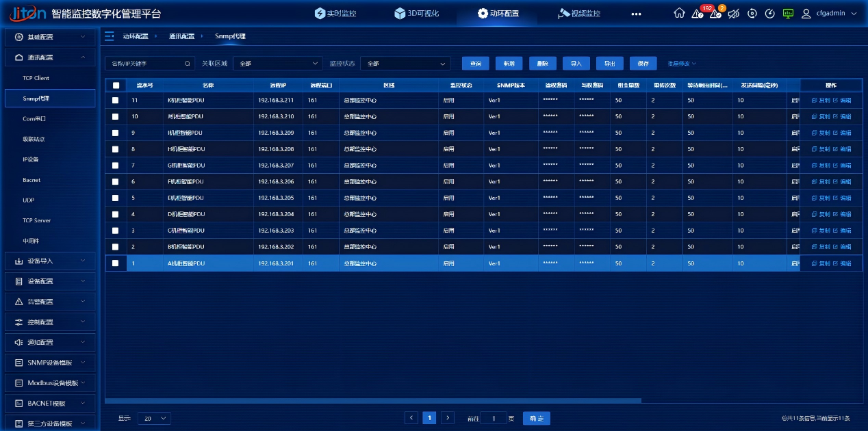Open the 关联区域 dropdown

(277, 64)
